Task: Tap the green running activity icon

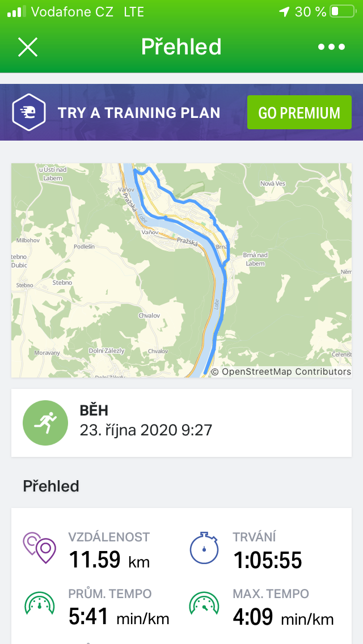Action: pyautogui.click(x=45, y=423)
